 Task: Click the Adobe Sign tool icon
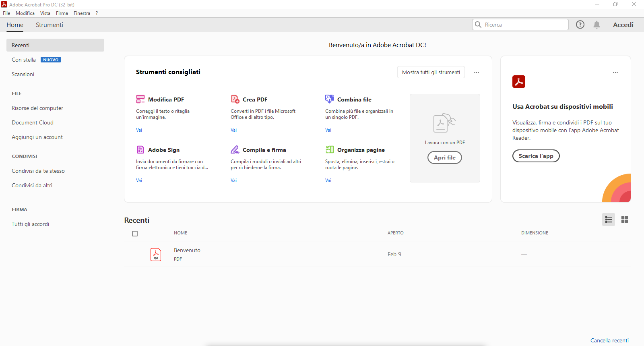coord(140,150)
